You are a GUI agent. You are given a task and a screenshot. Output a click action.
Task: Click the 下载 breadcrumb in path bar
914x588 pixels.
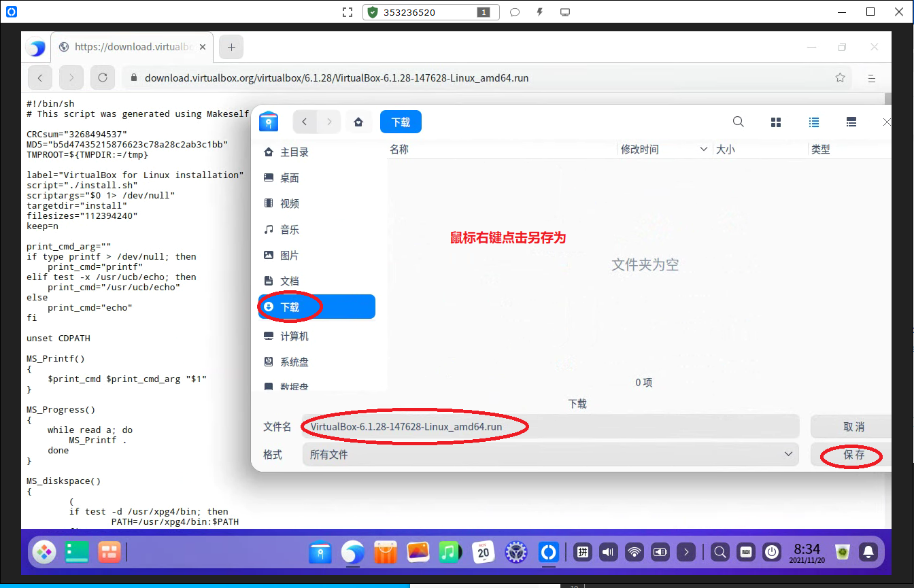pos(401,122)
